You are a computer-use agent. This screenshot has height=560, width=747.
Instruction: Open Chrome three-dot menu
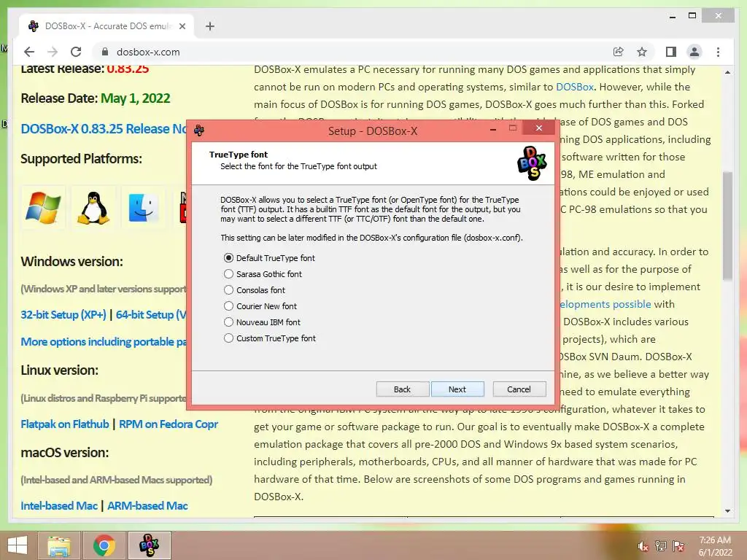(x=718, y=52)
